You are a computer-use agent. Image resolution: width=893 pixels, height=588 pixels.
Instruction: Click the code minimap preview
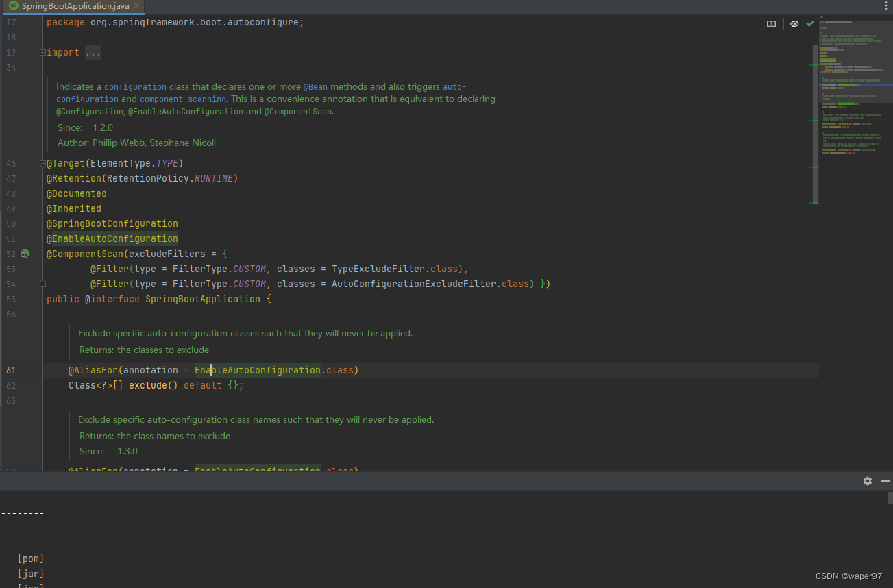(856, 89)
